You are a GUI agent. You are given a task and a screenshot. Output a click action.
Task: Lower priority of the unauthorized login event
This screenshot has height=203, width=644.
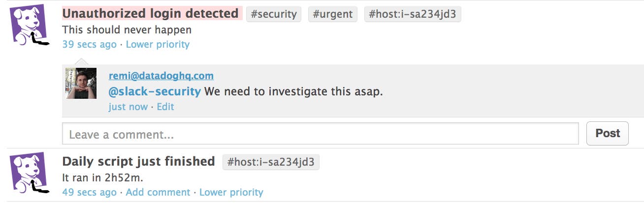tap(158, 45)
